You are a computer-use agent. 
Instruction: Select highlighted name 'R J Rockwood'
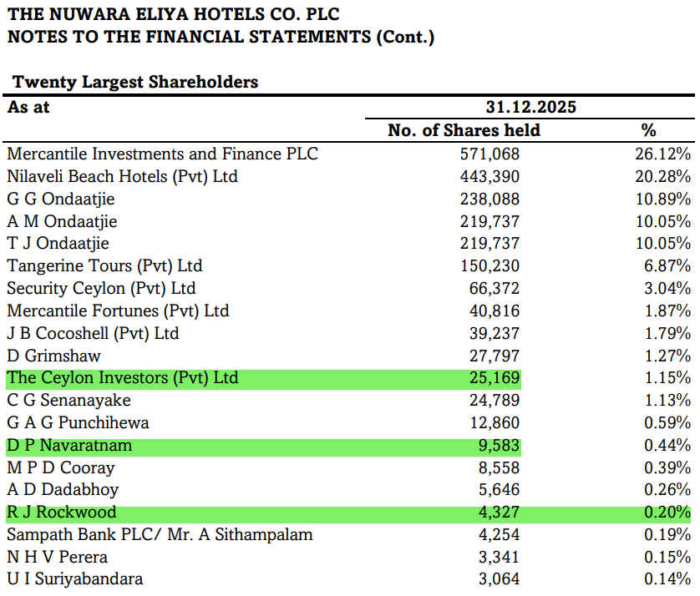62,513
